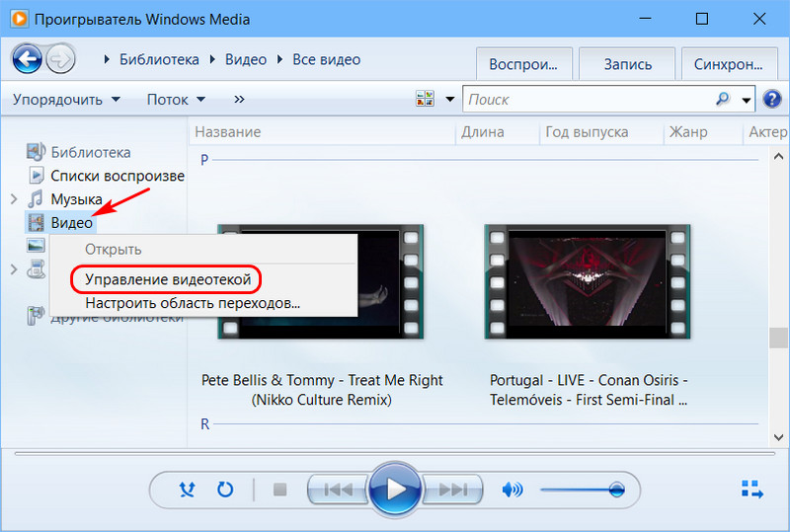Click the large Play button
The width and height of the screenshot is (790, 532).
(x=395, y=490)
